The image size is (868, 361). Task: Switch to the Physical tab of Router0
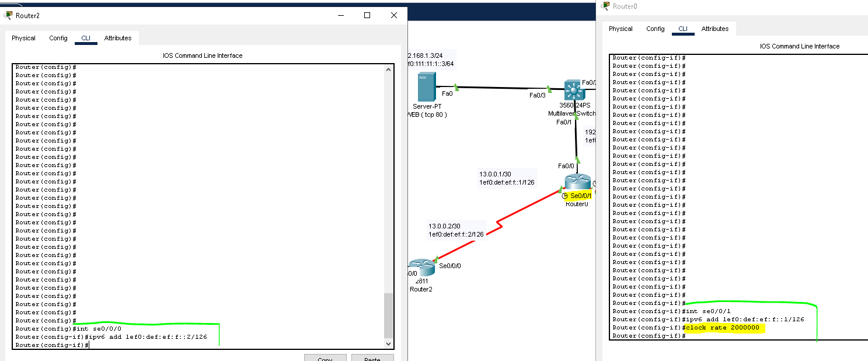(x=621, y=28)
